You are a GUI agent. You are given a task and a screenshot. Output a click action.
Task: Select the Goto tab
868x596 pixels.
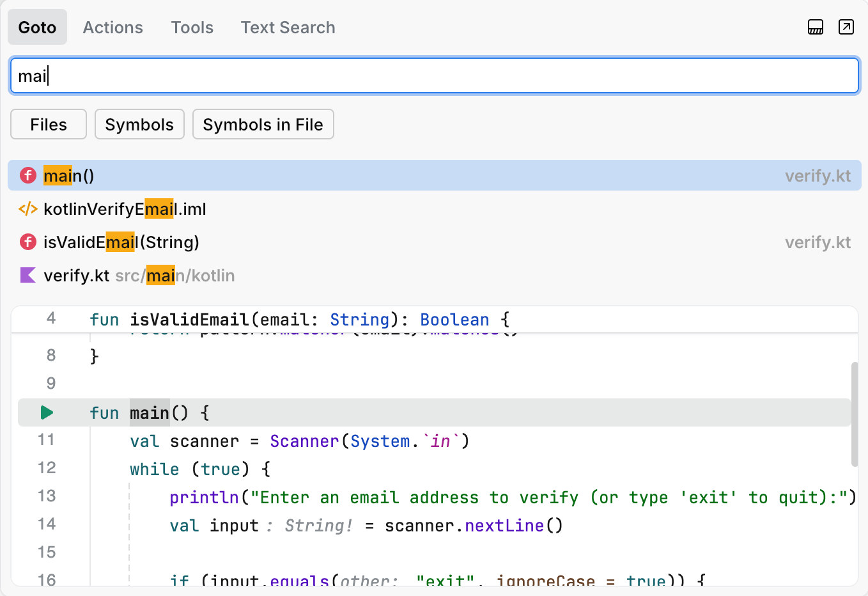(x=36, y=27)
